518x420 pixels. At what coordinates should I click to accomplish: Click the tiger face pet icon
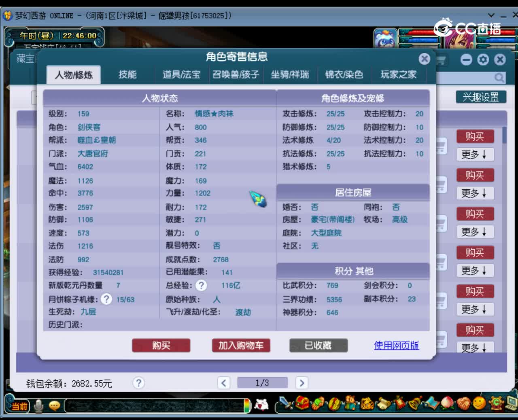click(x=367, y=403)
